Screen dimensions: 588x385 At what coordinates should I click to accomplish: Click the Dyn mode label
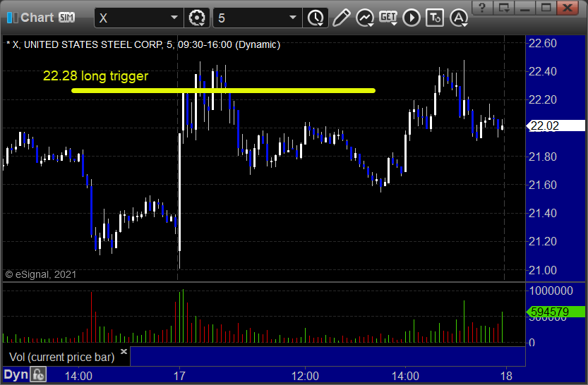tap(16, 374)
